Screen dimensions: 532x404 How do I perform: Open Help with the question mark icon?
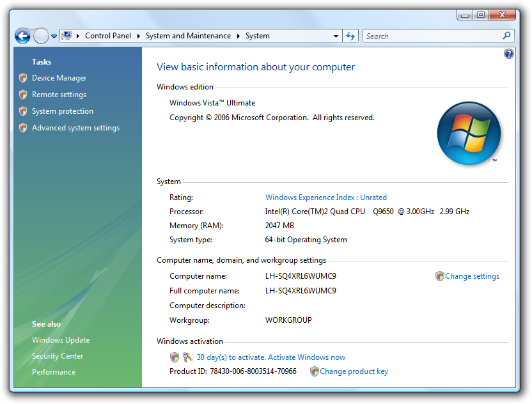(508, 54)
